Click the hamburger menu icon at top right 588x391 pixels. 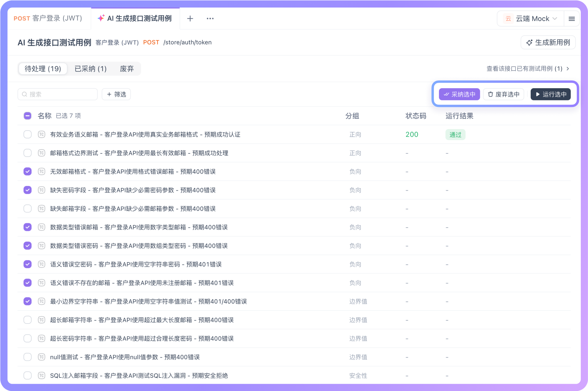click(x=572, y=19)
